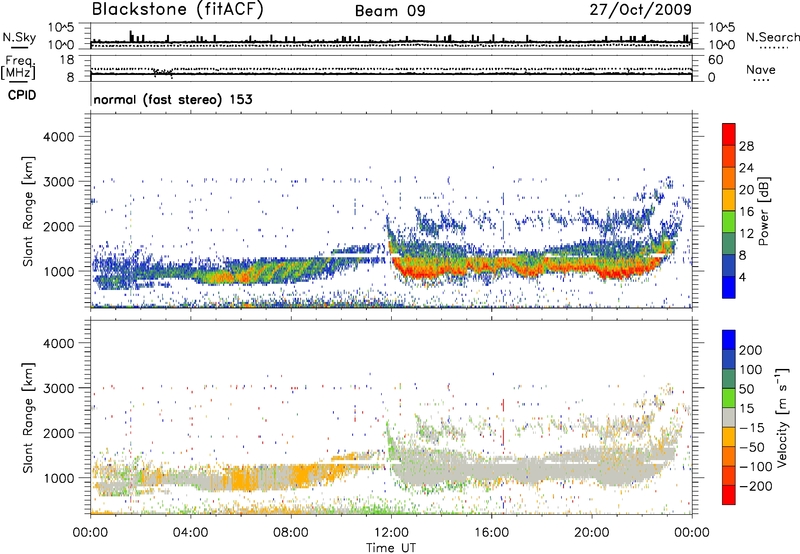Click the left '10^5' noise axis value
The height and width of the screenshot is (554, 800).
(x=61, y=28)
